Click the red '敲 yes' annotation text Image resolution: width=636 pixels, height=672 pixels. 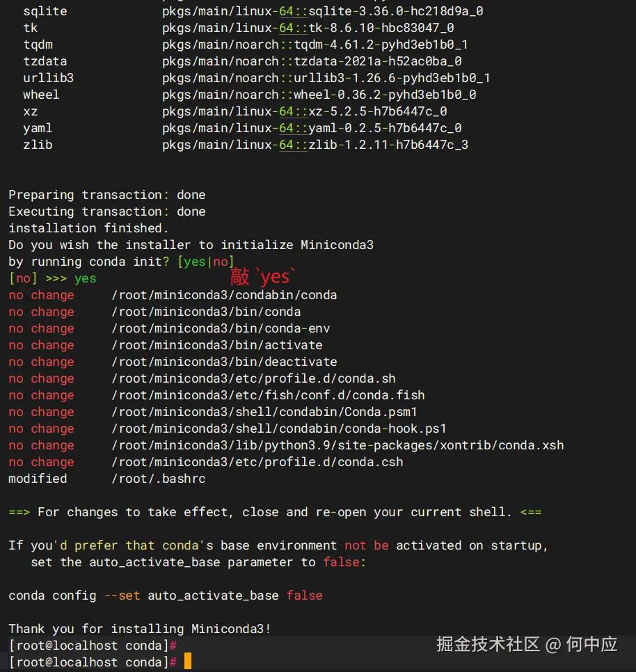(x=263, y=276)
